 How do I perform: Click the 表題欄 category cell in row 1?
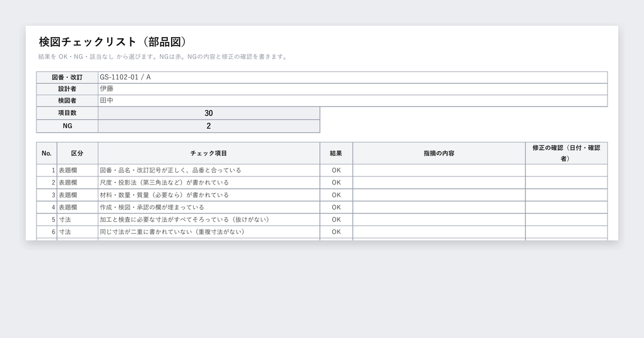tap(77, 170)
